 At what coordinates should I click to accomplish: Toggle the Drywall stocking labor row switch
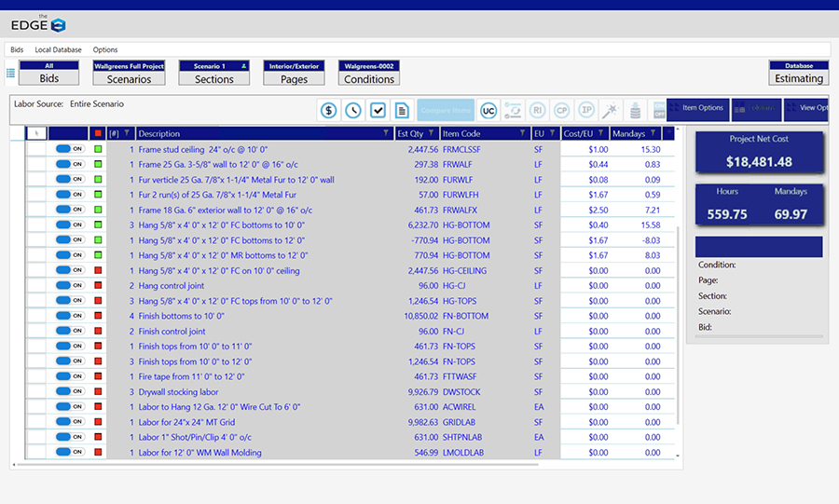coord(70,392)
